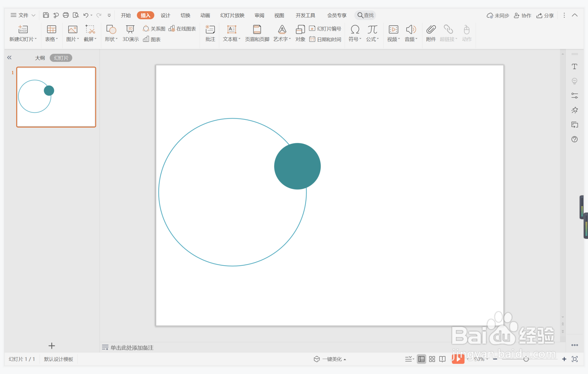The image size is (588, 374).
Task: Switch to the 设计 design tab
Action: tap(165, 15)
